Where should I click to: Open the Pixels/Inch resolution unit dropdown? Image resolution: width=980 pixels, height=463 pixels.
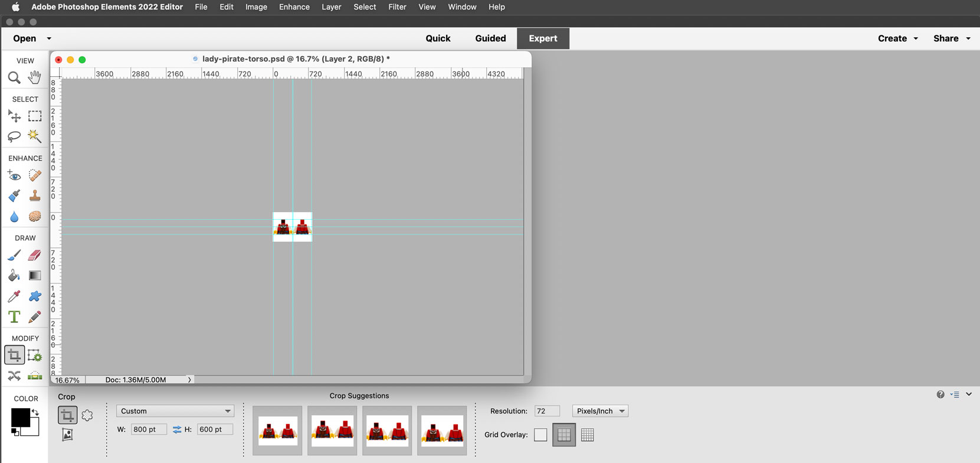coord(600,411)
